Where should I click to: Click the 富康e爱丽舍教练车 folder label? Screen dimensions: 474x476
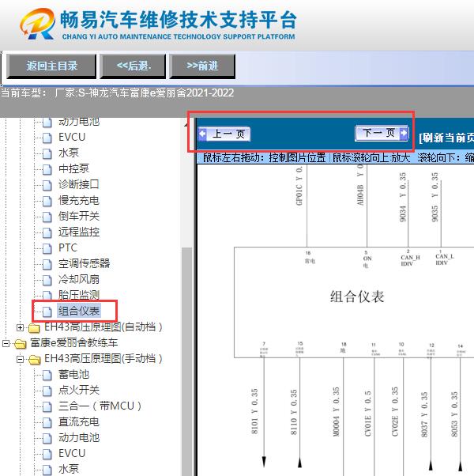click(x=73, y=343)
